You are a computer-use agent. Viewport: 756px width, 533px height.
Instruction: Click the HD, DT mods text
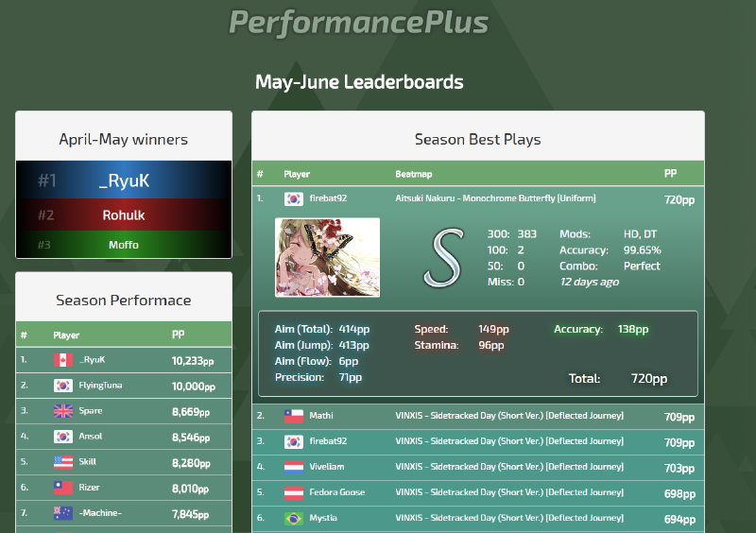[x=640, y=234]
